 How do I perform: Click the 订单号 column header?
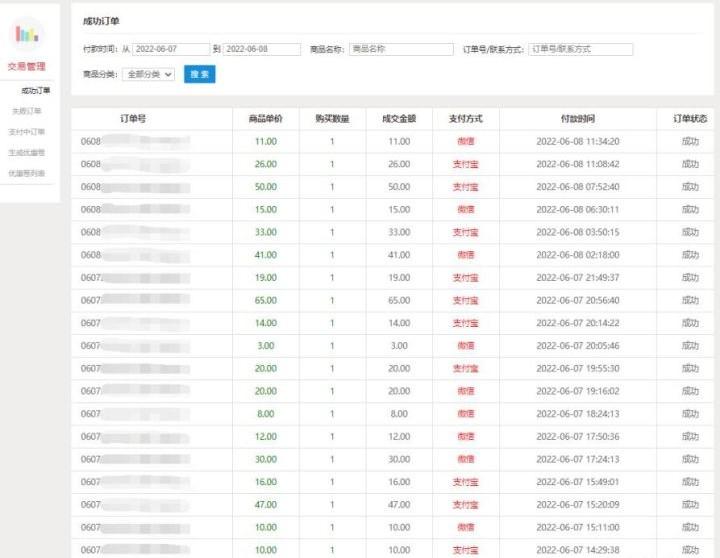point(133,118)
